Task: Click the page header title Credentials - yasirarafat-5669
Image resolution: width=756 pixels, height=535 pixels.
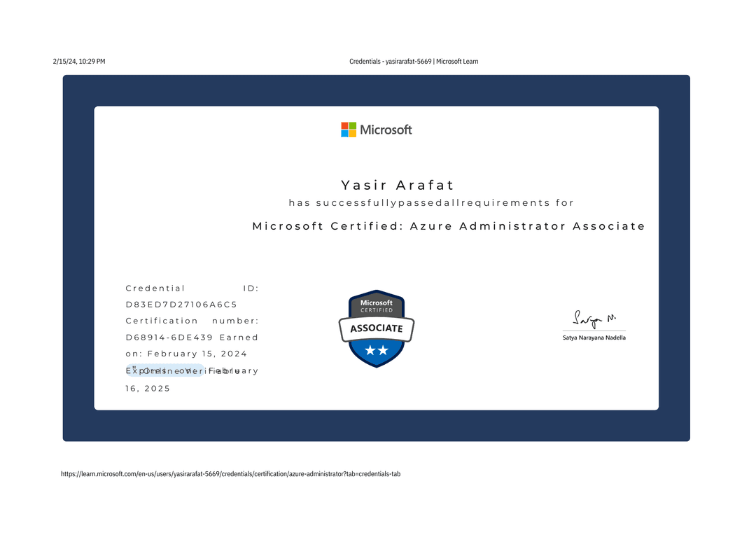Action: (414, 62)
